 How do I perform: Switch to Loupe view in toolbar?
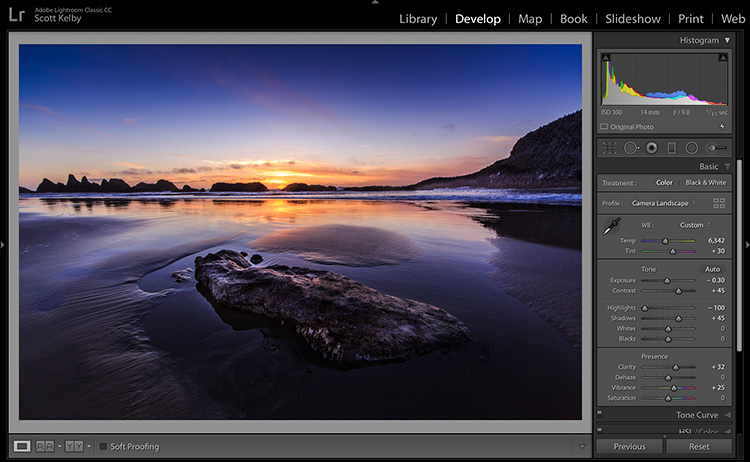[x=22, y=446]
